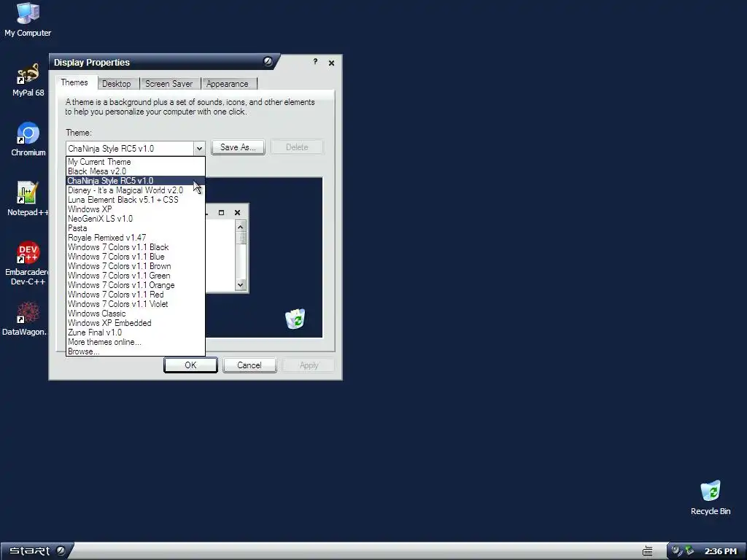
Task: Click the preview window's close X
Action: click(x=237, y=212)
